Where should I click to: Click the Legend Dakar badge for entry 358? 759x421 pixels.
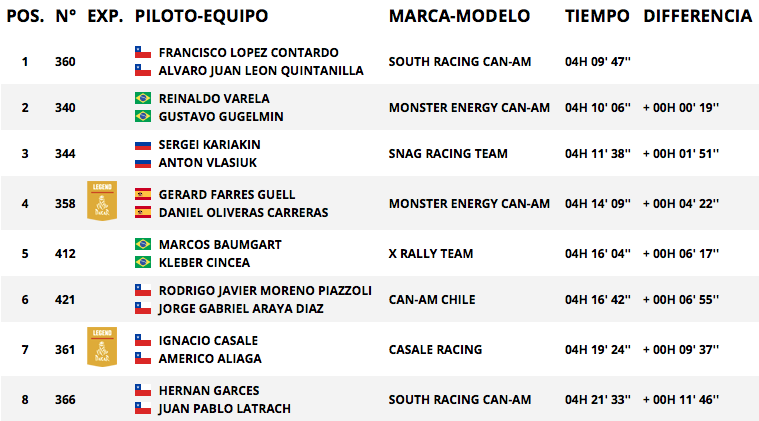tap(102, 201)
